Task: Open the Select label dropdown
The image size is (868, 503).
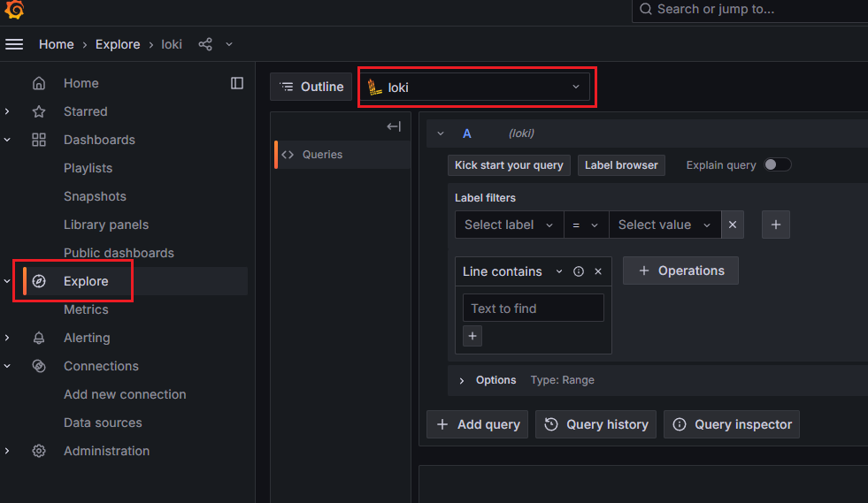Action: point(510,225)
